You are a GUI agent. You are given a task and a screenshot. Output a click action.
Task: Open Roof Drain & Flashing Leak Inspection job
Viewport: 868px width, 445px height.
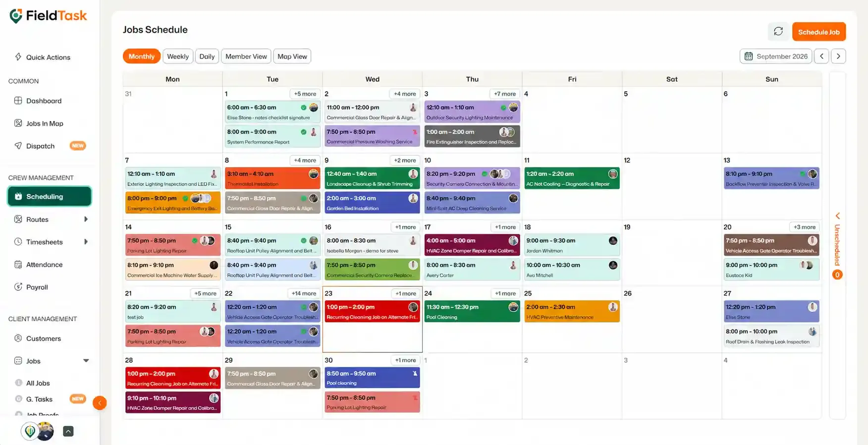click(772, 336)
